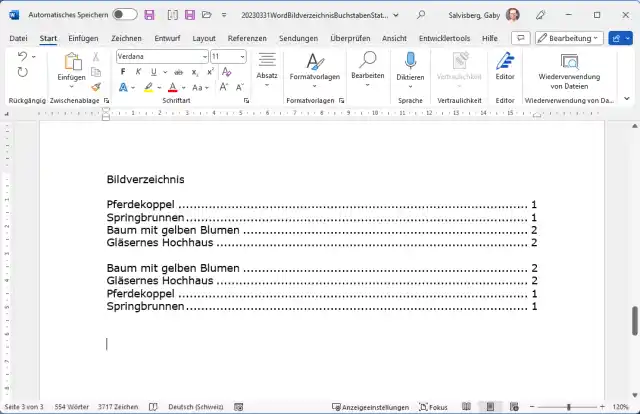Click the undo arrow icon

click(x=23, y=57)
